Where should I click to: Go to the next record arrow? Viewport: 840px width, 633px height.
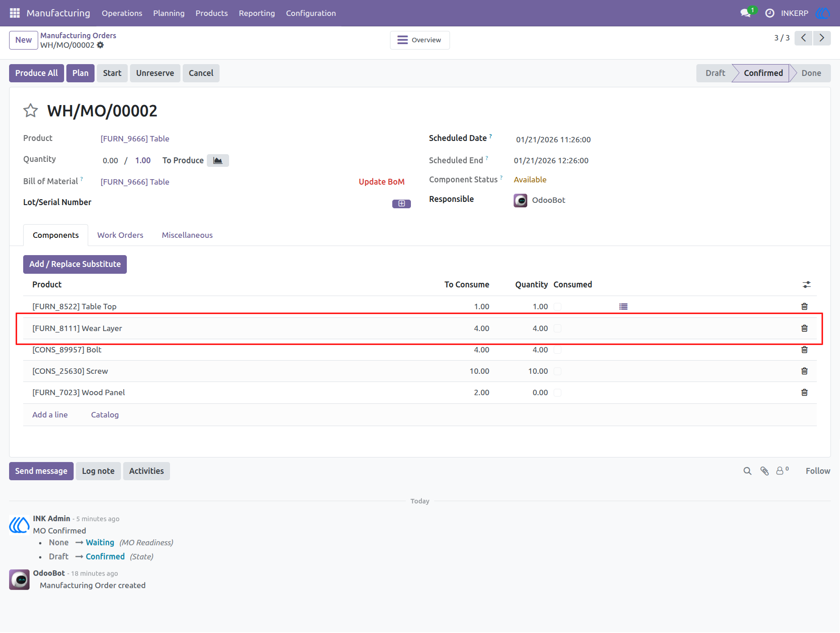point(822,38)
